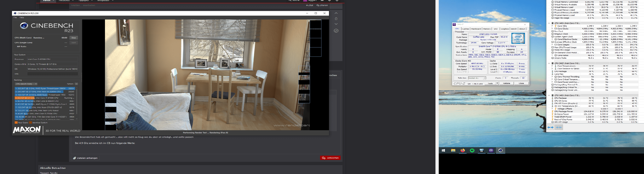Open Spotify from the taskbar
644x174 pixels.
[x=472, y=150]
